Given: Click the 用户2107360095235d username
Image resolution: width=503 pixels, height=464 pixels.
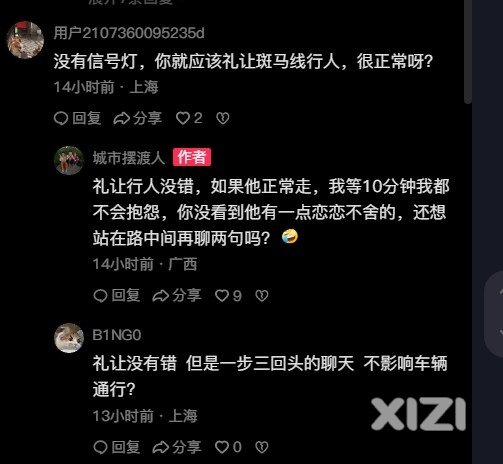Looking at the screenshot, I should pyautogui.click(x=129, y=33).
